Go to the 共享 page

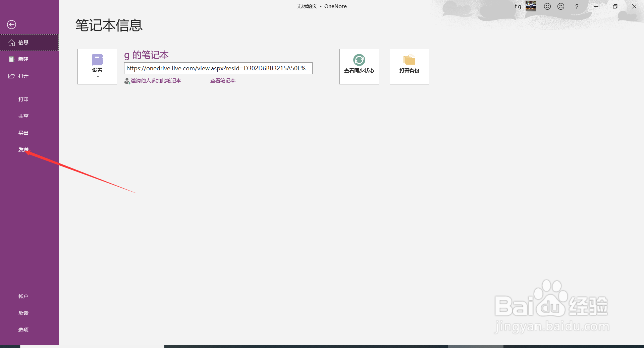click(x=29, y=116)
